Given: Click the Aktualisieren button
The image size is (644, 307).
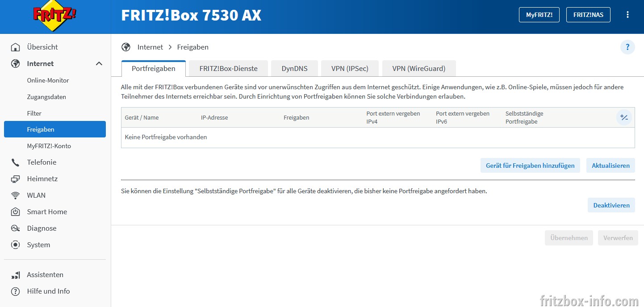Looking at the screenshot, I should pyautogui.click(x=611, y=166).
